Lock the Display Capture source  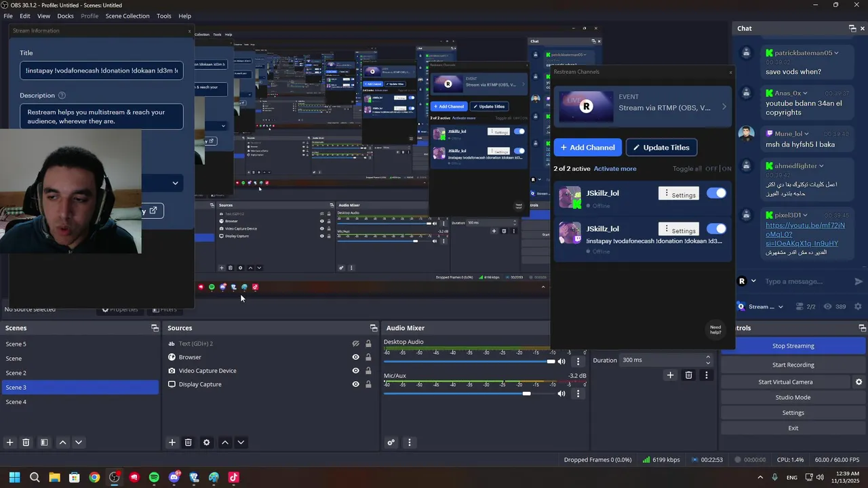click(x=368, y=384)
